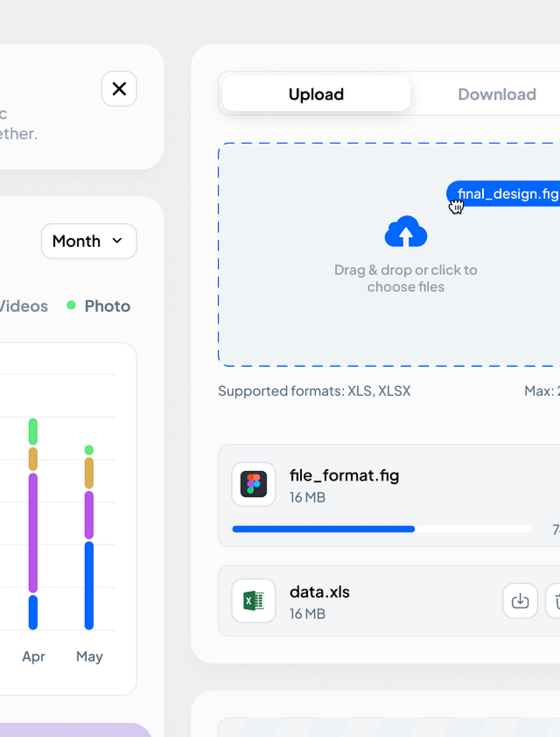Viewport: 560px width, 737px height.
Task: Click the file_format.fig file name
Action: tap(344, 476)
